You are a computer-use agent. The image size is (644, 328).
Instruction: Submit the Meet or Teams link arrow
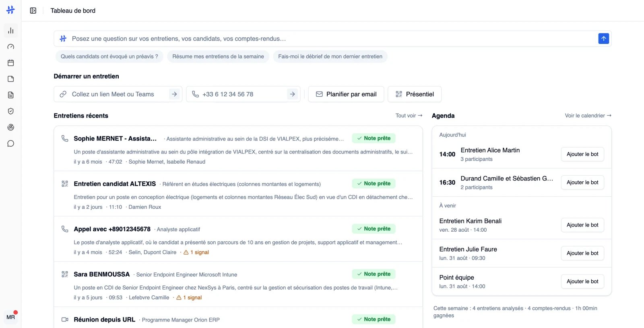[174, 94]
